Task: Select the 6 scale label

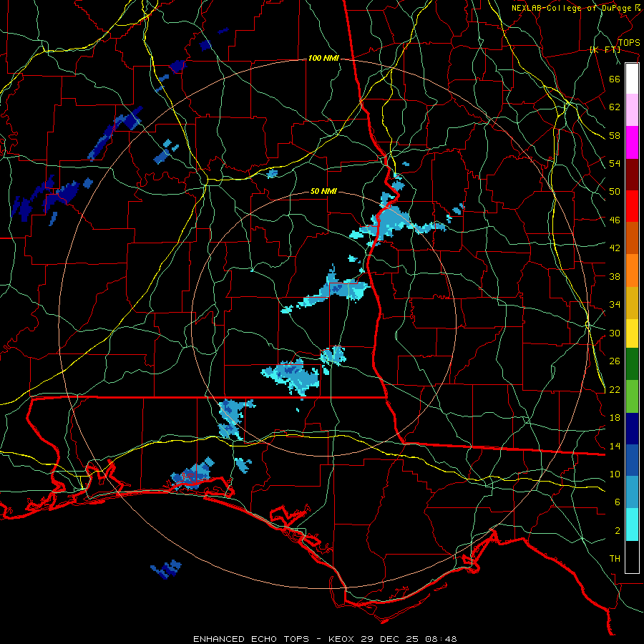Action: (x=618, y=502)
